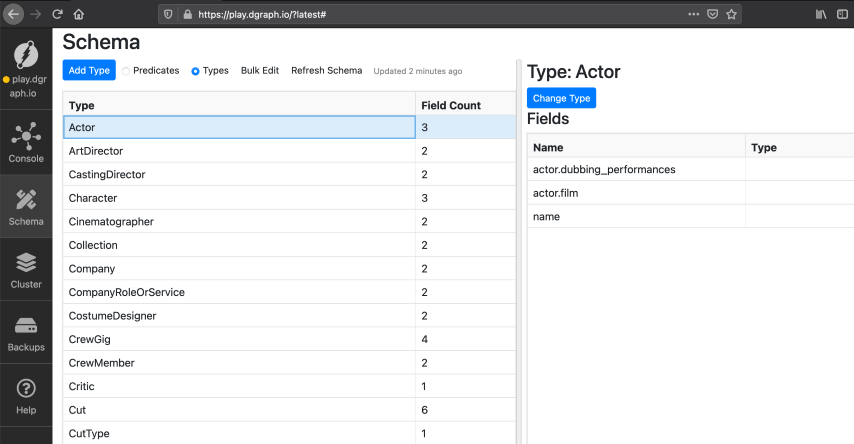Open browser page actions three-dot menu
The image size is (854, 444).
pyautogui.click(x=694, y=14)
